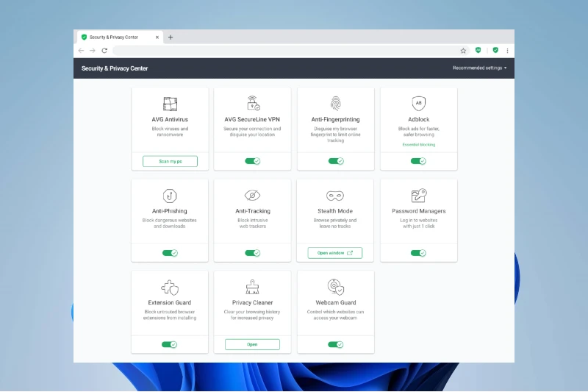588x392 pixels.
Task: Disable the Extension Guard switch
Action: pos(169,344)
